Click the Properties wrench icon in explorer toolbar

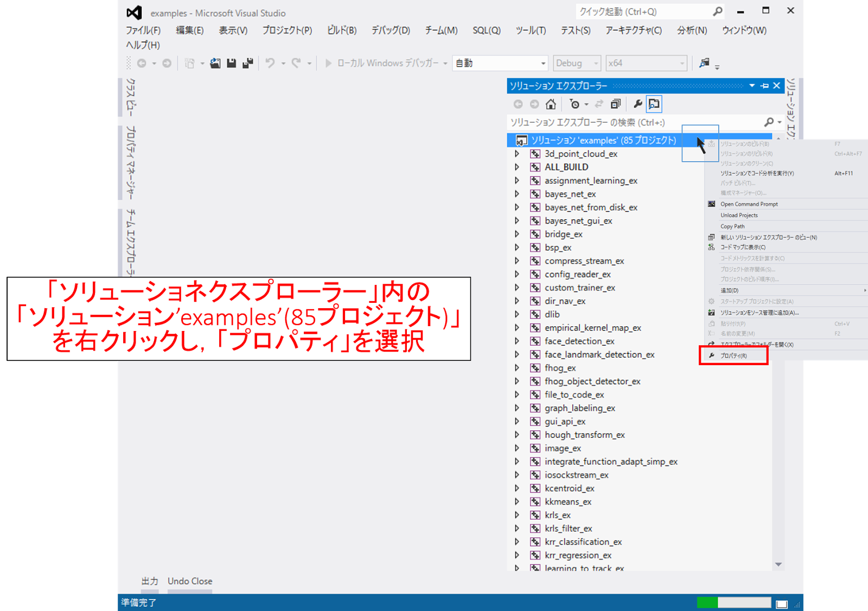coord(638,104)
